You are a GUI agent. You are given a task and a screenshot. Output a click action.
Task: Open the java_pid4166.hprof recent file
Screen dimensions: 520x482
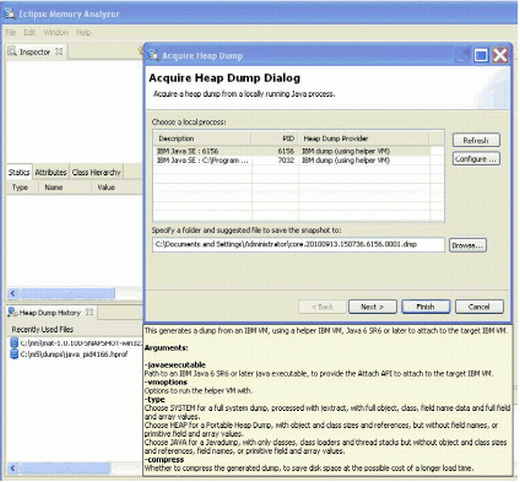[74, 354]
